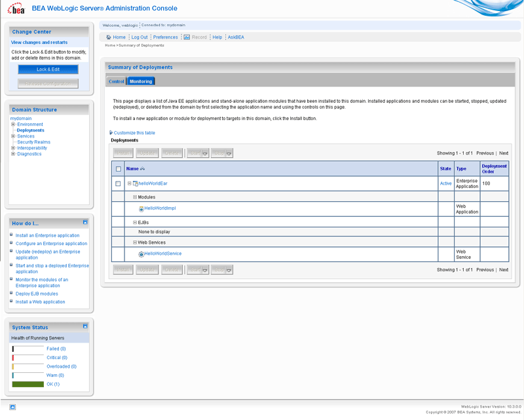The image size is (524, 420).
Task: Expand the Environment node in Domain Structure
Action: (12, 124)
